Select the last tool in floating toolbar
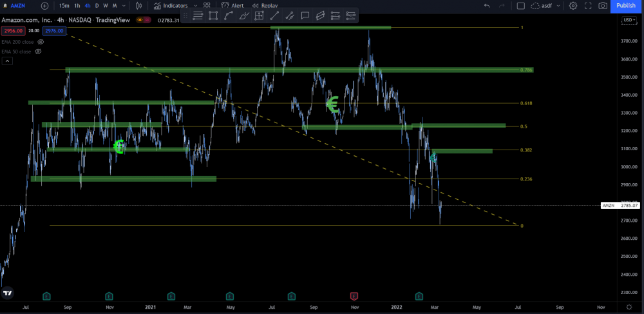This screenshot has width=644, height=314. [351, 15]
